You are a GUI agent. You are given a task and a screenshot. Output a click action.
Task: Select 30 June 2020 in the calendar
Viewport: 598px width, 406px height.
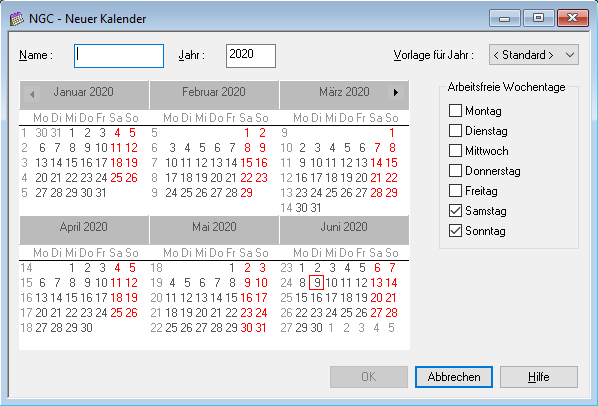[316, 328]
